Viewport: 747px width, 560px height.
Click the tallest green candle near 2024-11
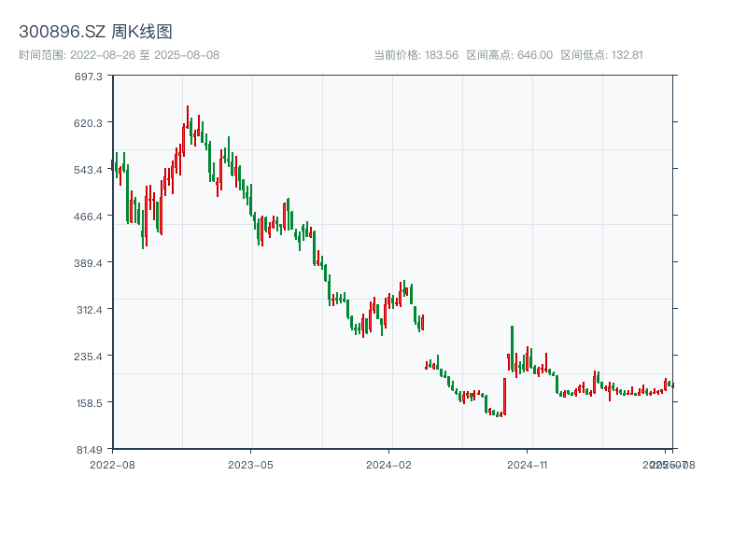pos(512,350)
